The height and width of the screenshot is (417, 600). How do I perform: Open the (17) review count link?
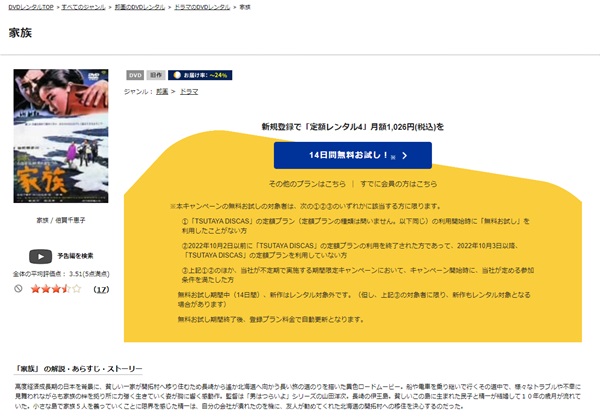click(x=101, y=290)
